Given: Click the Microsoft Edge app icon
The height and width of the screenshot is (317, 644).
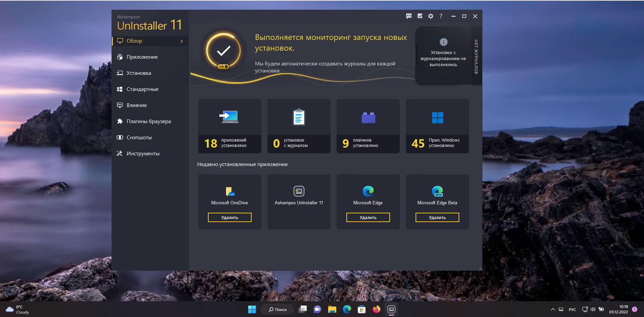Looking at the screenshot, I should [x=368, y=191].
